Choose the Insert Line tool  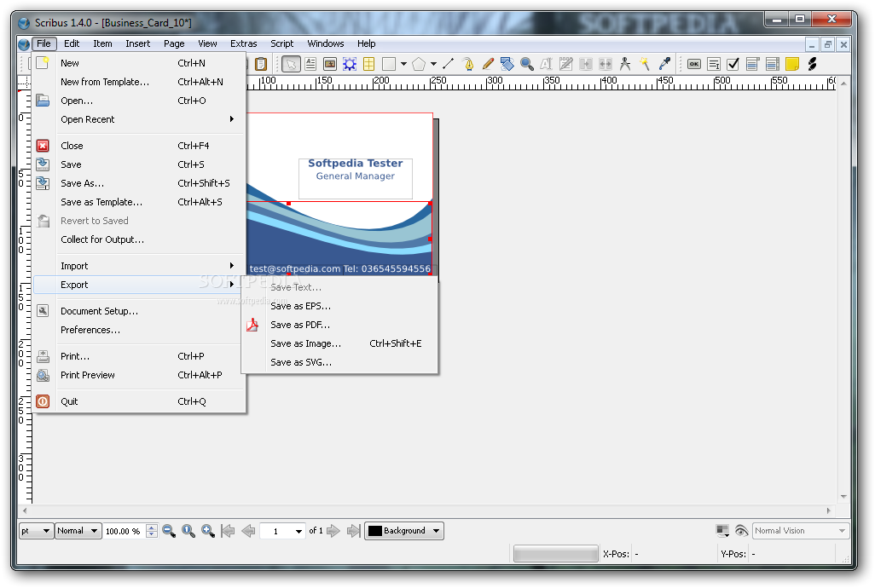pos(448,64)
